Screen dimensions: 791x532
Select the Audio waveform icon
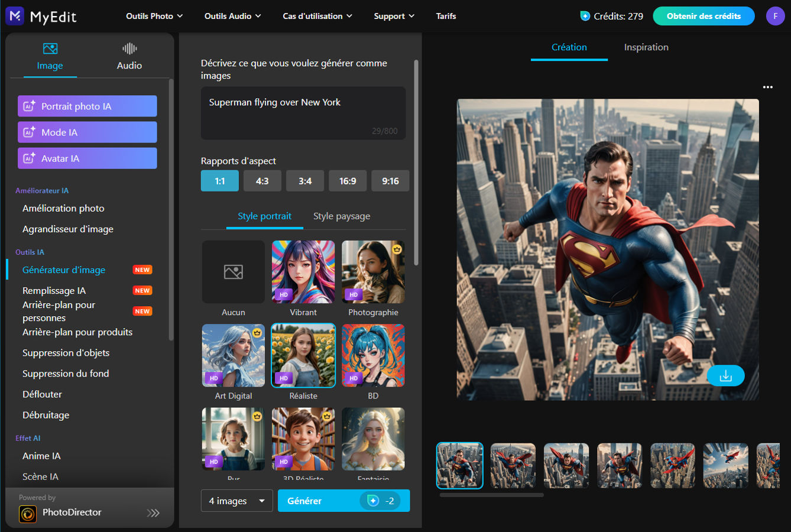129,48
